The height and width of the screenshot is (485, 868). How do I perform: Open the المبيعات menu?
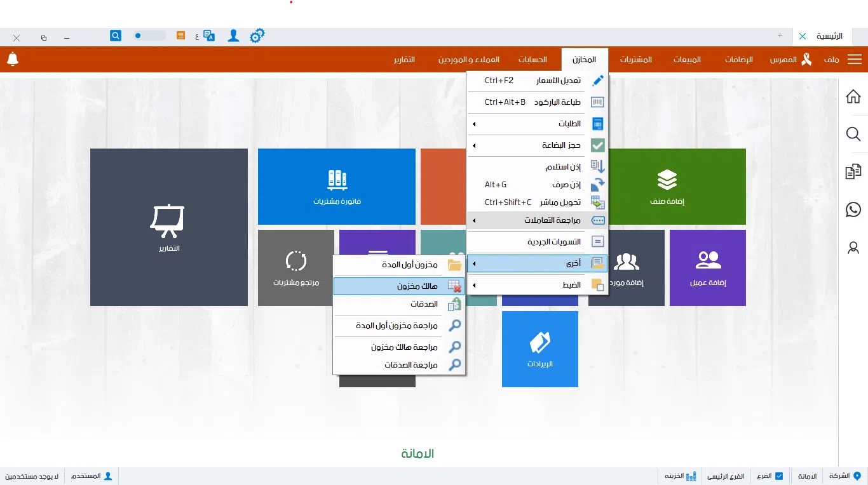686,59
